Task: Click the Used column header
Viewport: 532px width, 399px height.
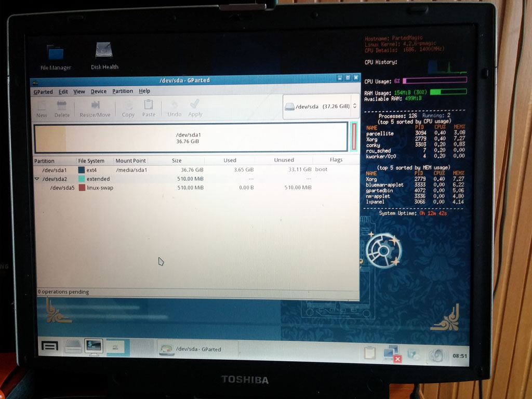Action: [x=230, y=160]
